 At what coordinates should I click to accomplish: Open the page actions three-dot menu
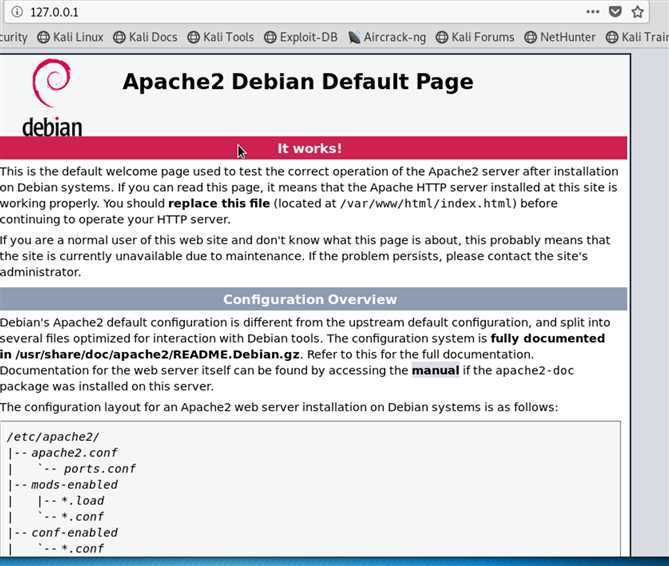point(593,12)
